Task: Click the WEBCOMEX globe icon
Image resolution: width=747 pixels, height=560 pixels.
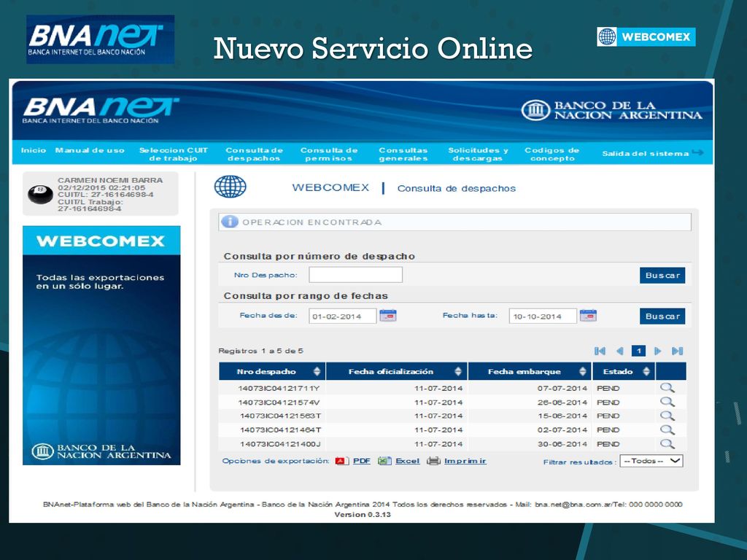Action: click(230, 187)
